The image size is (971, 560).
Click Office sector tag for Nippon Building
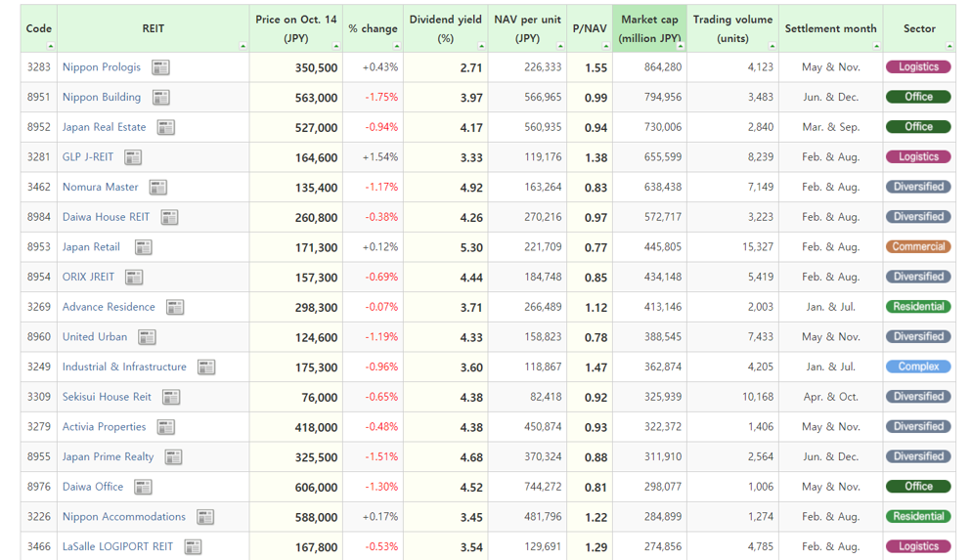click(x=918, y=97)
